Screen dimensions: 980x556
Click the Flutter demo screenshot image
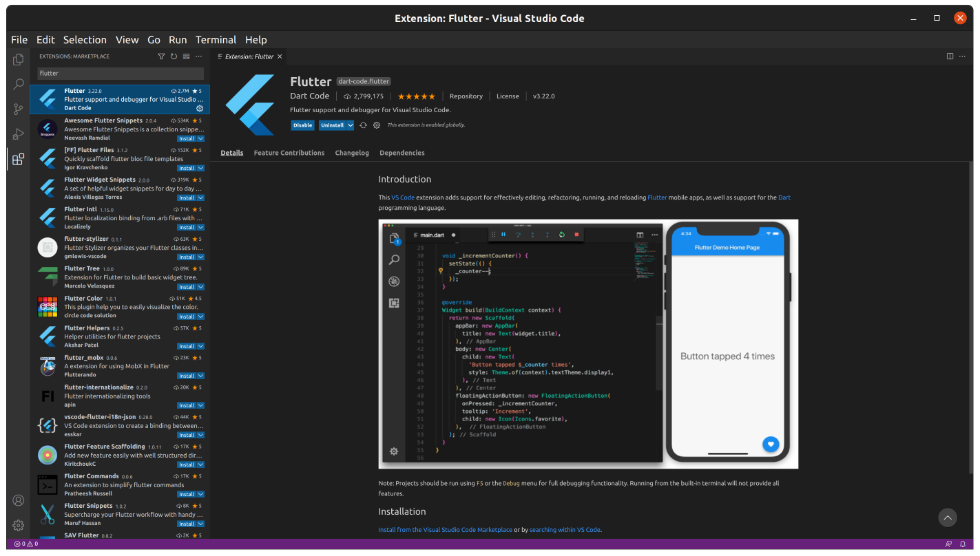(588, 344)
